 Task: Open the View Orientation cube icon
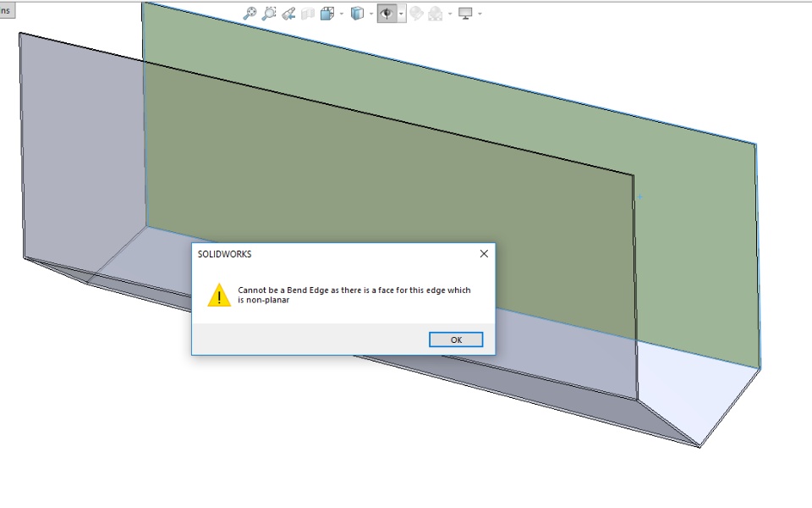326,14
